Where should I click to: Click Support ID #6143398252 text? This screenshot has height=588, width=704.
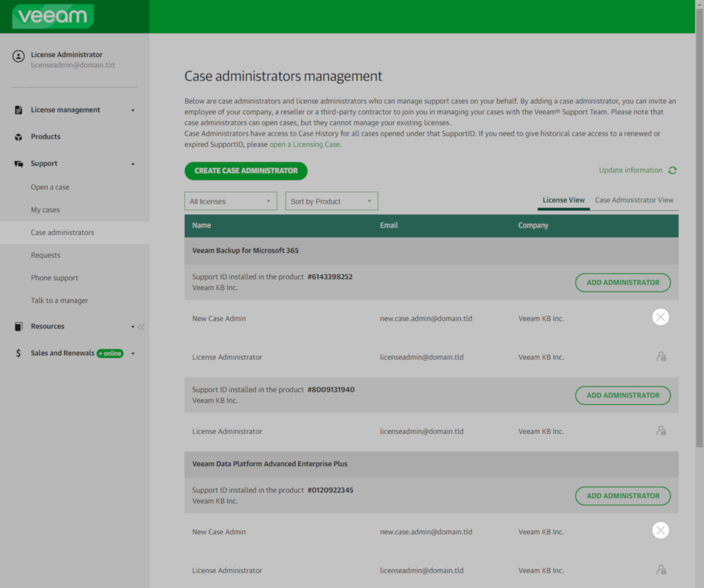330,277
